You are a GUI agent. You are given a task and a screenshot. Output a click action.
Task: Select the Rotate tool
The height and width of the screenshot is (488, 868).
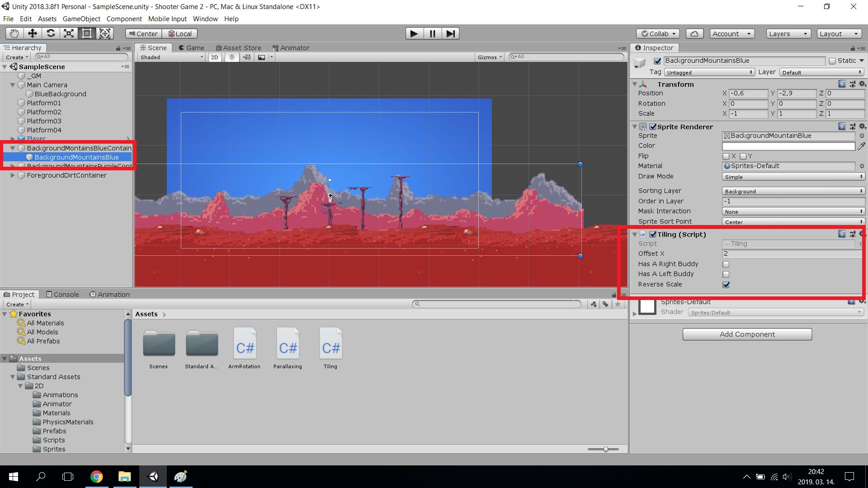(x=51, y=33)
